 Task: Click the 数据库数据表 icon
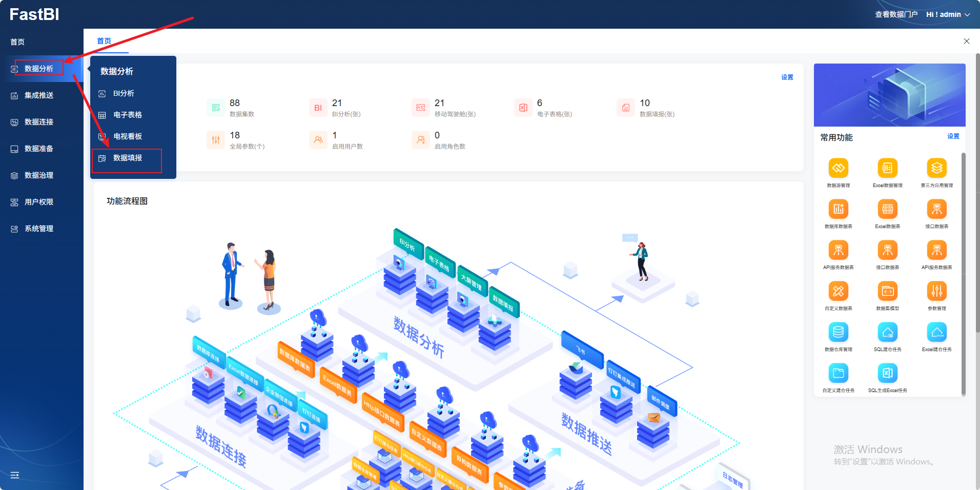coord(838,210)
